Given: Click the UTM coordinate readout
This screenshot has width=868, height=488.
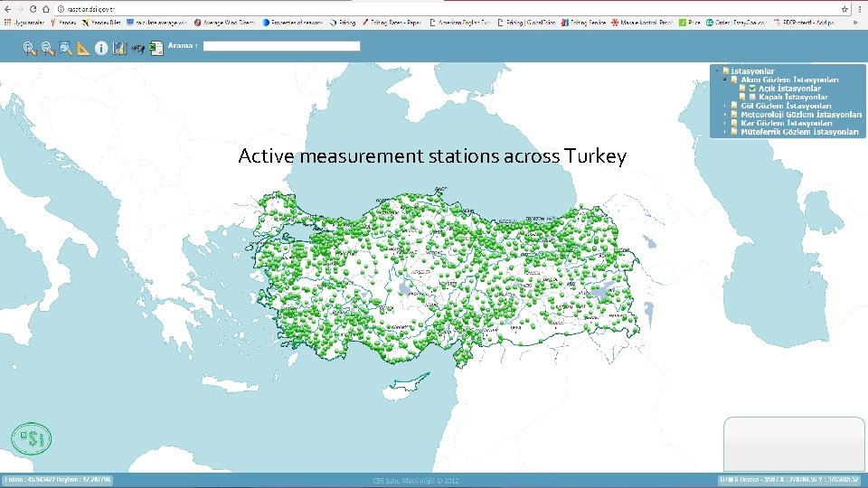Looking at the screenshot, I should pyautogui.click(x=789, y=480).
